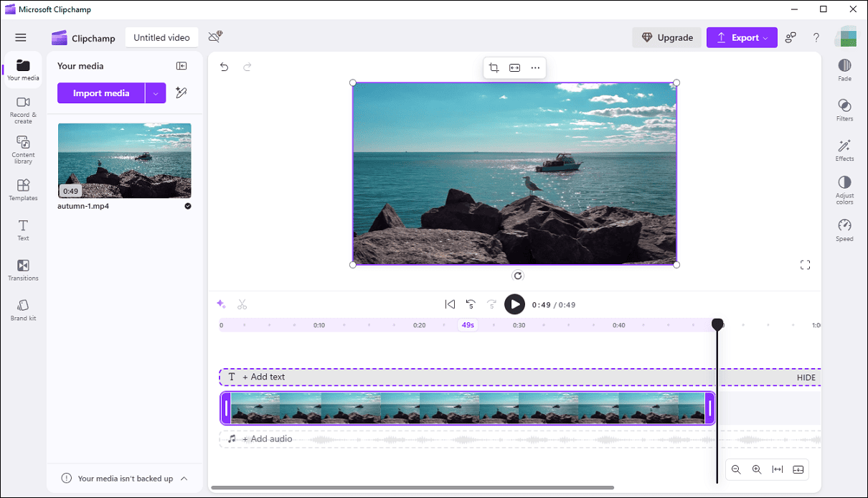Collapse the Your media panel
868x498 pixels.
click(181, 66)
